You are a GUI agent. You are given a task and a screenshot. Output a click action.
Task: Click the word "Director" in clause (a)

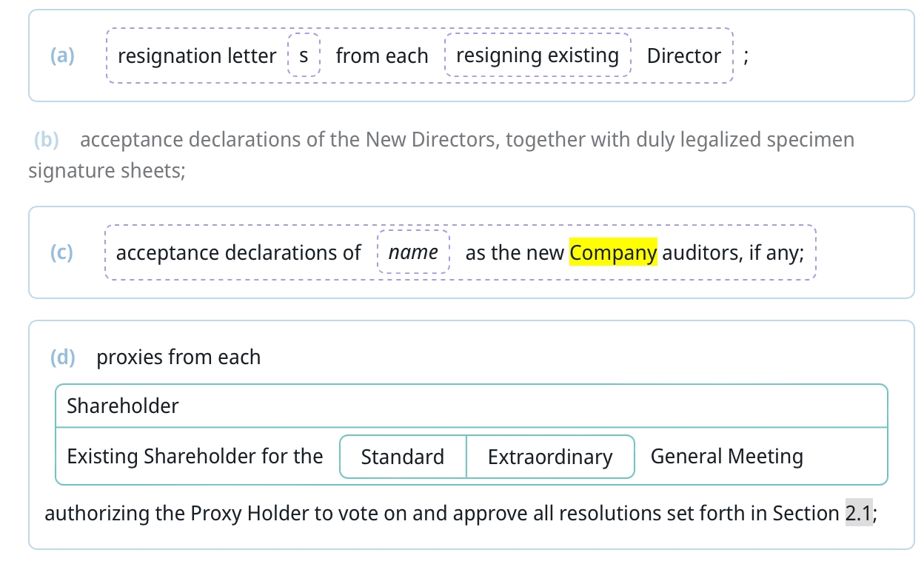coord(683,56)
